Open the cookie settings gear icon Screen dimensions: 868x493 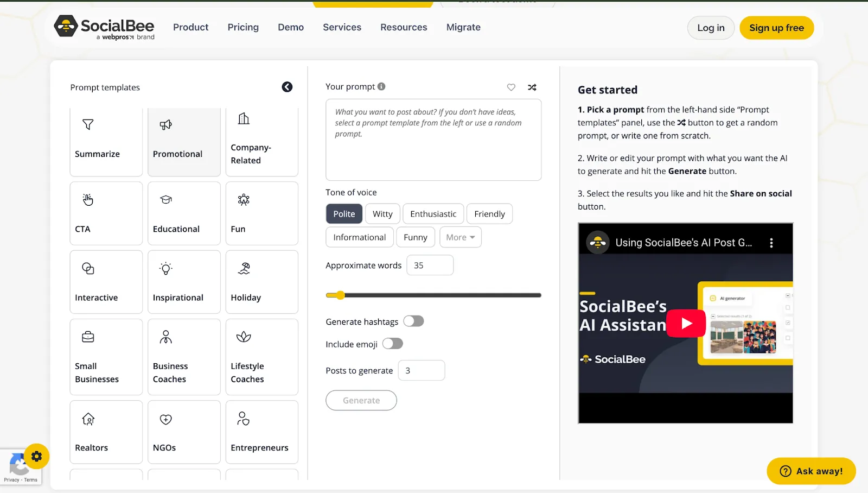pyautogui.click(x=36, y=457)
